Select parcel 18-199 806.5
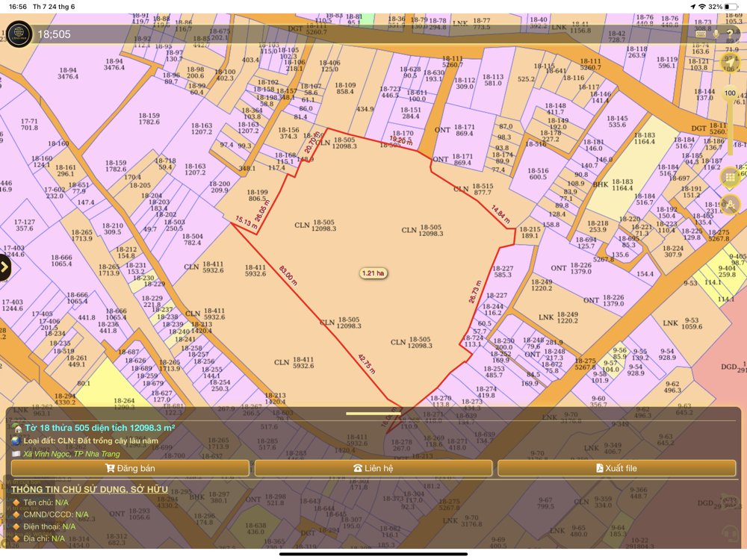 pyautogui.click(x=257, y=195)
